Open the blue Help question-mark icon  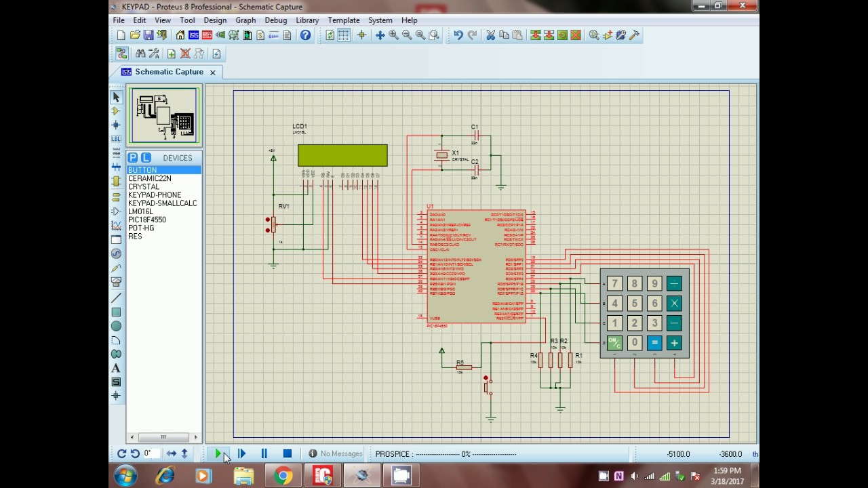tap(305, 35)
